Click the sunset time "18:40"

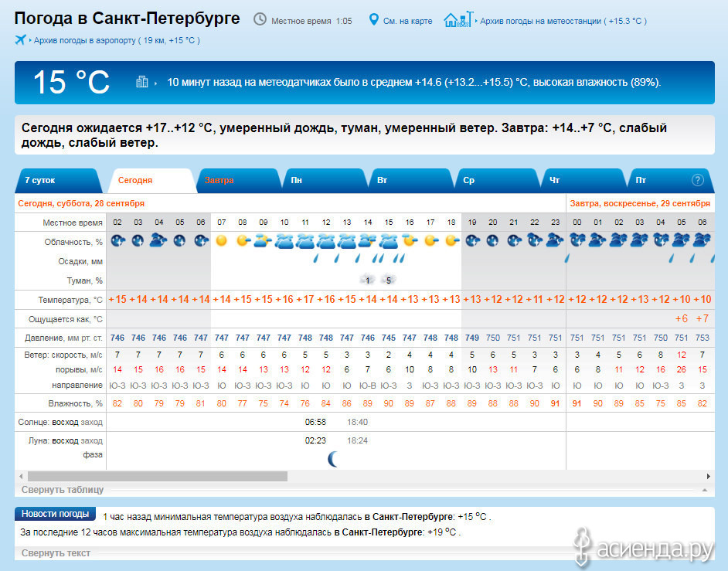(357, 422)
